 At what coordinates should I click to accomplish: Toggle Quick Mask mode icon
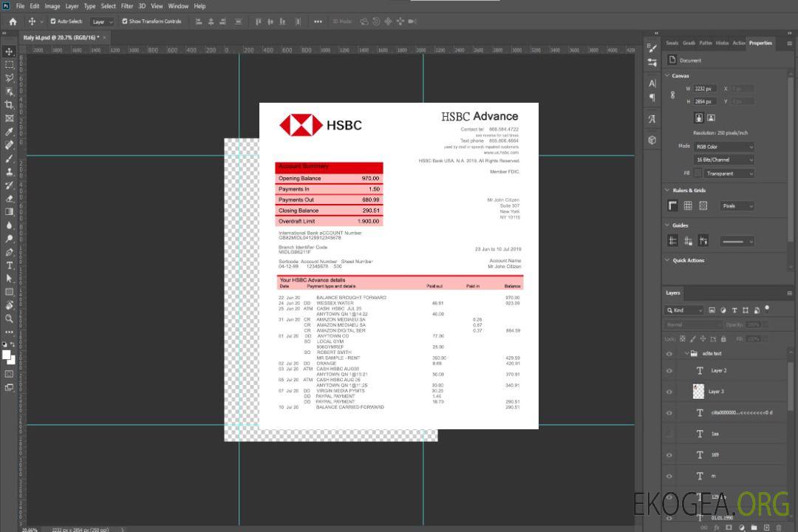[9, 374]
